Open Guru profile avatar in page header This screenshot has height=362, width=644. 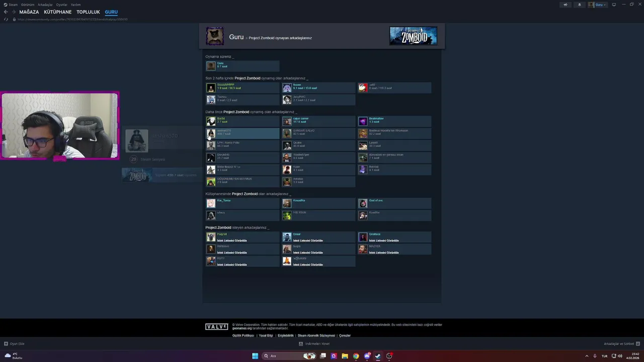click(x=215, y=36)
